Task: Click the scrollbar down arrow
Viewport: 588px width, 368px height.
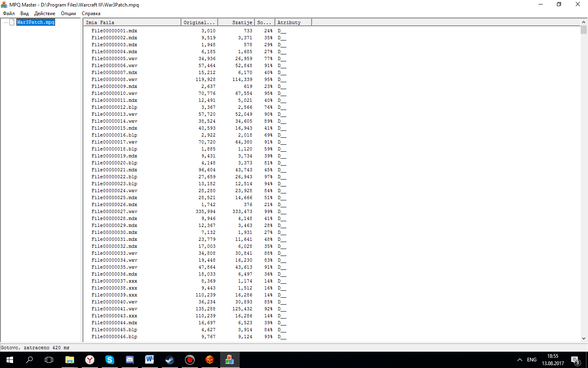Action: click(584, 338)
